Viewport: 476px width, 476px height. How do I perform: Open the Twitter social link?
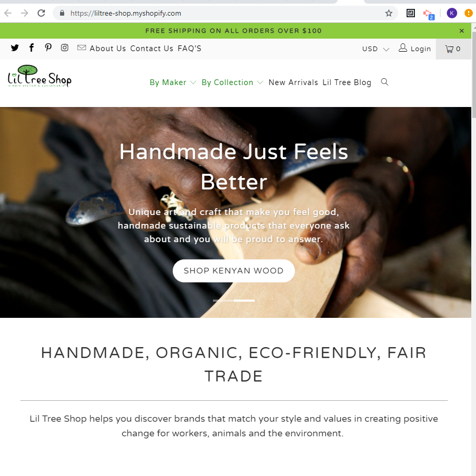pyautogui.click(x=15, y=48)
